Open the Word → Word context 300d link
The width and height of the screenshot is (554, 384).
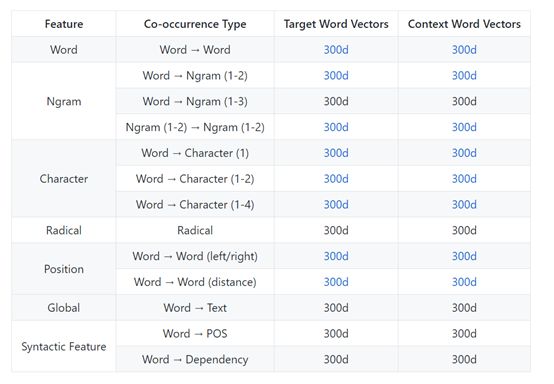click(x=464, y=50)
